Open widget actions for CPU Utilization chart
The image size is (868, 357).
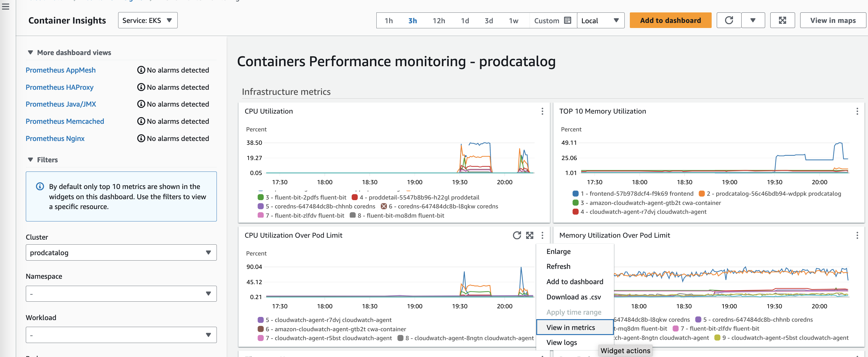pyautogui.click(x=542, y=111)
